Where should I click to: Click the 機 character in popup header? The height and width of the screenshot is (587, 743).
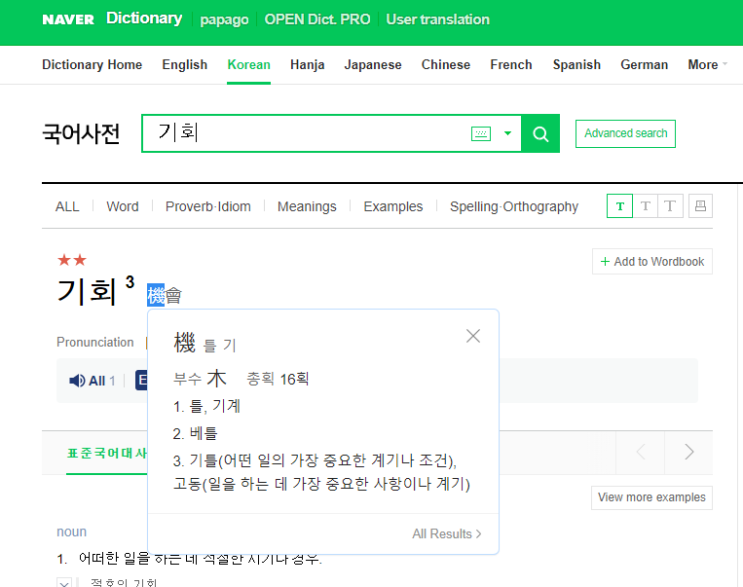184,343
